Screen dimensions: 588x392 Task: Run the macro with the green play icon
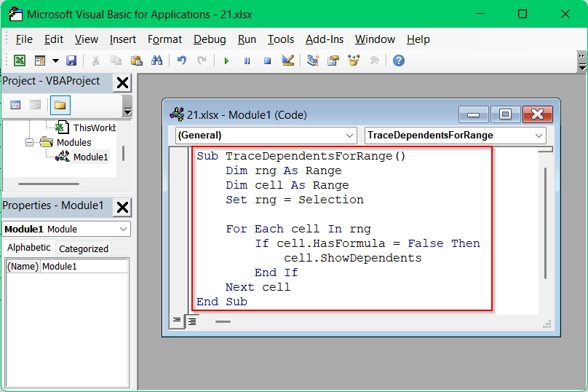tap(226, 60)
